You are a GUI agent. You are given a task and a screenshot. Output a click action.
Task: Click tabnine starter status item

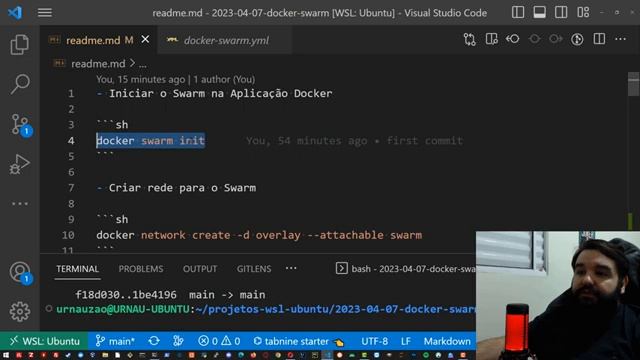point(298,341)
